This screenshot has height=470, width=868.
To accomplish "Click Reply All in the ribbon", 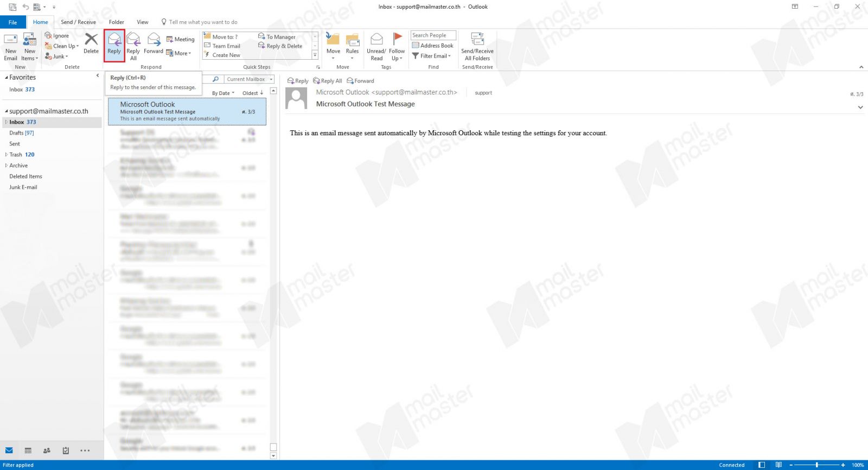I will [133, 47].
